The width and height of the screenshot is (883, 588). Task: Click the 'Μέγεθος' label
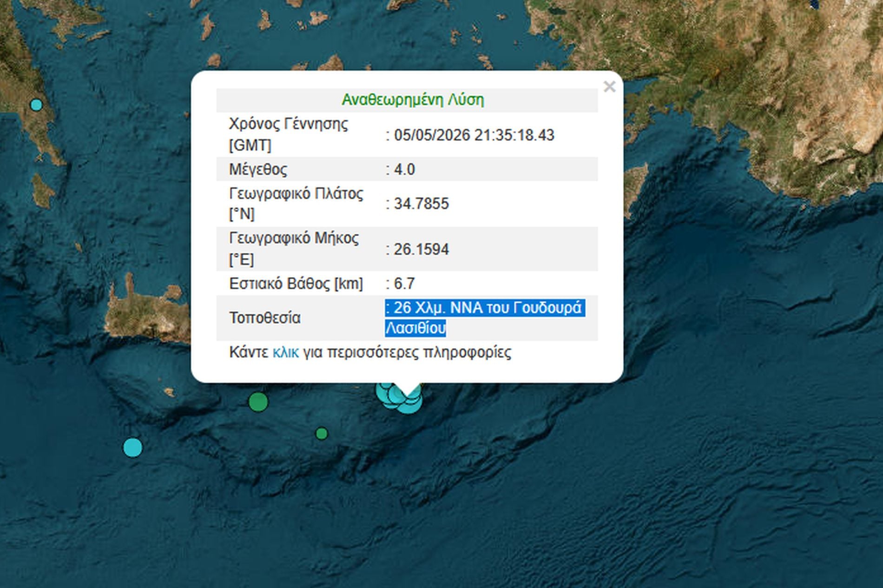click(258, 169)
